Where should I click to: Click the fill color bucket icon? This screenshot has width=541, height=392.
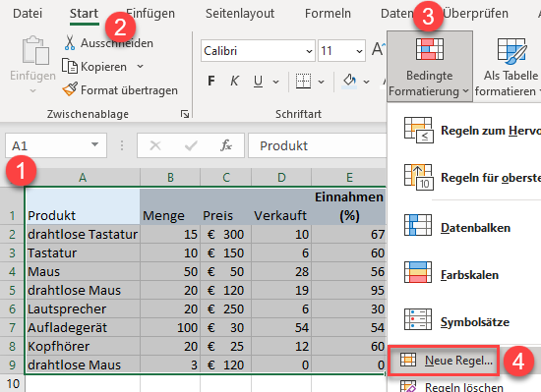pyautogui.click(x=349, y=82)
